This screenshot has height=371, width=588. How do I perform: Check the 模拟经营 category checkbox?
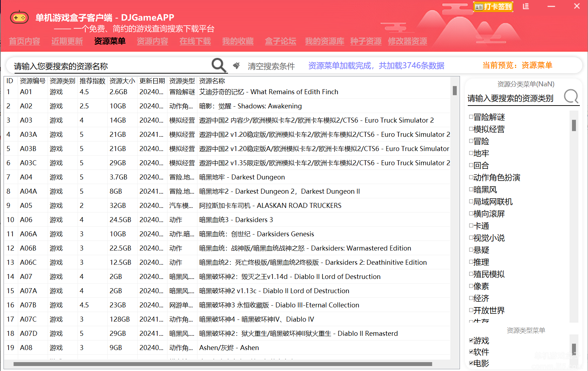[x=471, y=129]
